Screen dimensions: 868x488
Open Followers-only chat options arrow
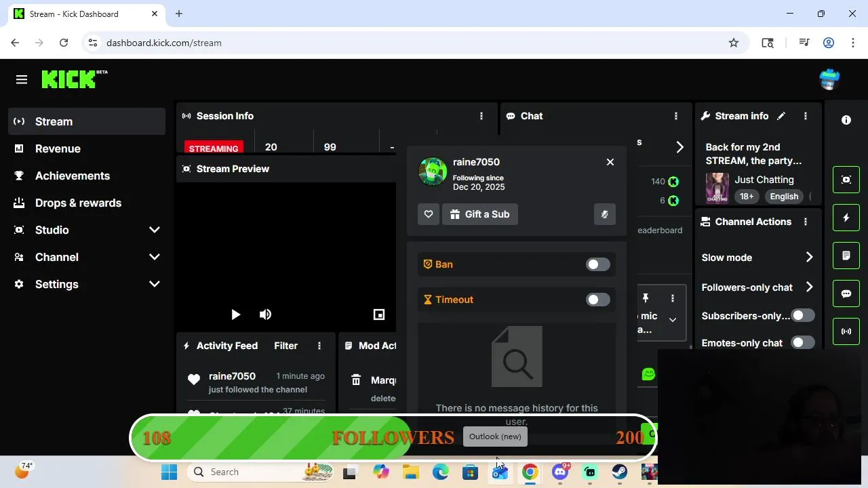click(x=809, y=287)
